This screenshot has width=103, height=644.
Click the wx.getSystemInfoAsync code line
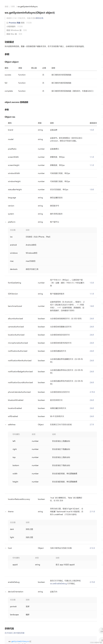point(20,642)
